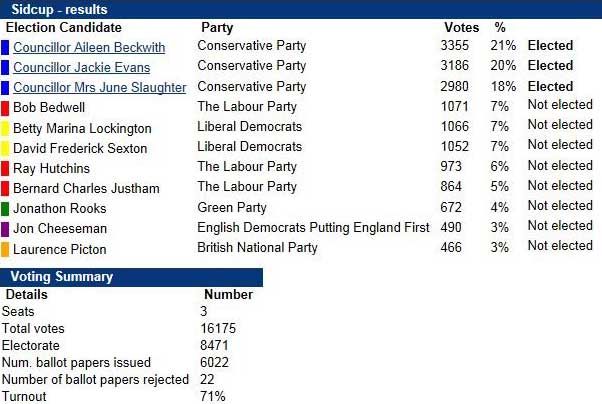Image resolution: width=602 pixels, height=404 pixels.
Task: Follow the Councillor Mrs June Slaughter link
Action: (x=99, y=87)
